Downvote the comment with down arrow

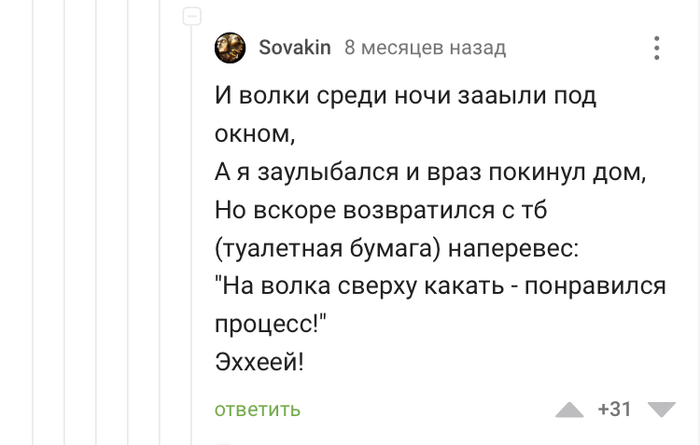662,409
